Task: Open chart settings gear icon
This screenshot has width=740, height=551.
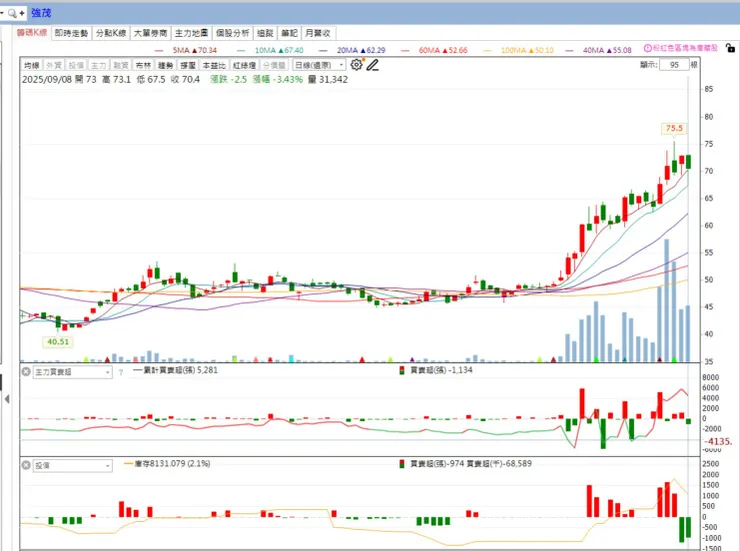Action: tap(357, 65)
